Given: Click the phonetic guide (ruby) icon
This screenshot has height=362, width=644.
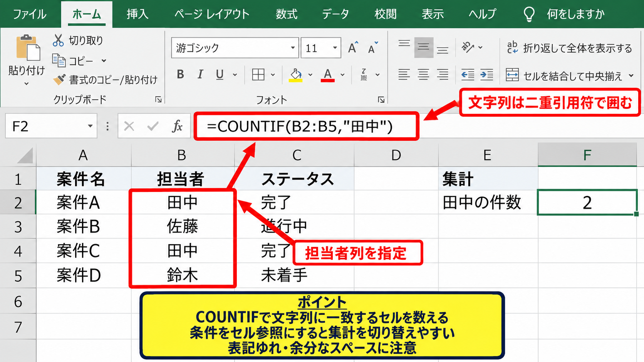Looking at the screenshot, I should [x=364, y=75].
